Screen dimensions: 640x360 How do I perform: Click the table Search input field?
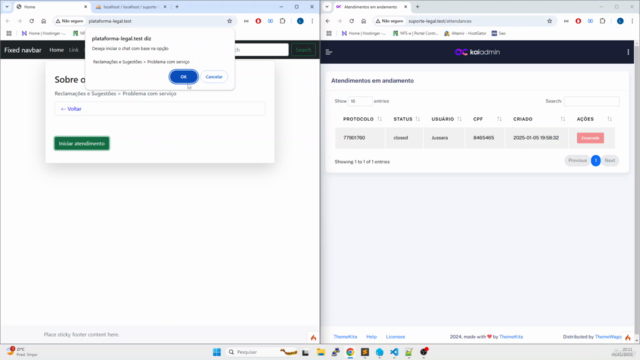coord(591,101)
